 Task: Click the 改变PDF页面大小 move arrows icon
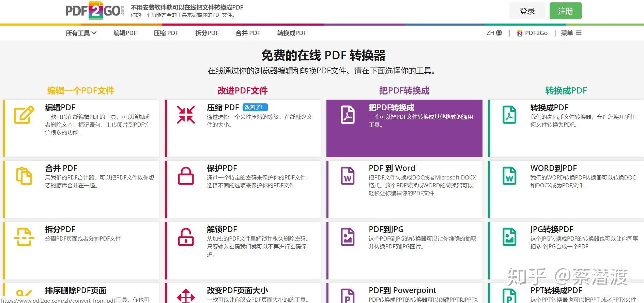click(x=186, y=296)
